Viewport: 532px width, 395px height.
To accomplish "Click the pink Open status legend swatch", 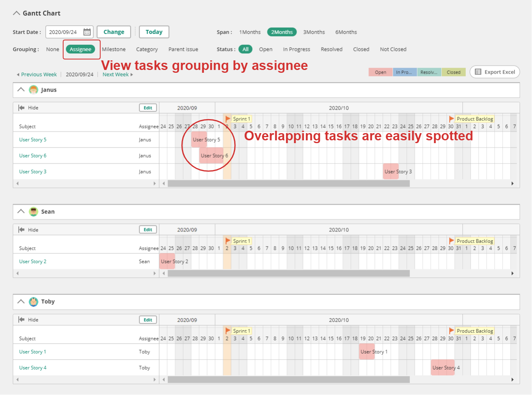I will (x=380, y=72).
